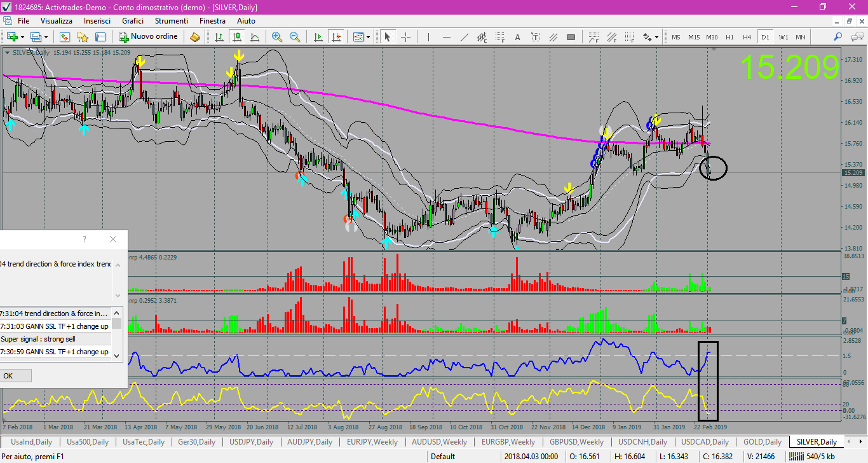Image resolution: width=868 pixels, height=463 pixels.
Task: Switch to W1 timeframe
Action: point(783,37)
